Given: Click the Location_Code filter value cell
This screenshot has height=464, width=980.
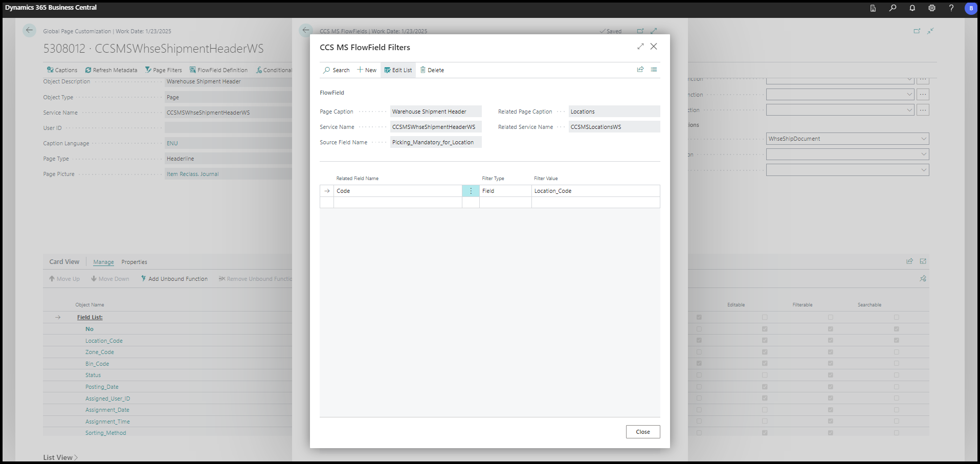Looking at the screenshot, I should [x=573, y=190].
